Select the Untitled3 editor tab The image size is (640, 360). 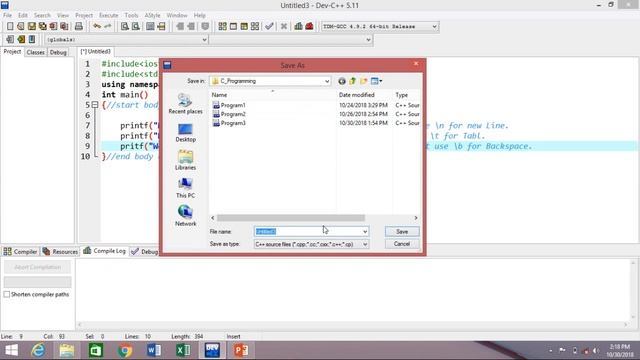tap(96, 51)
